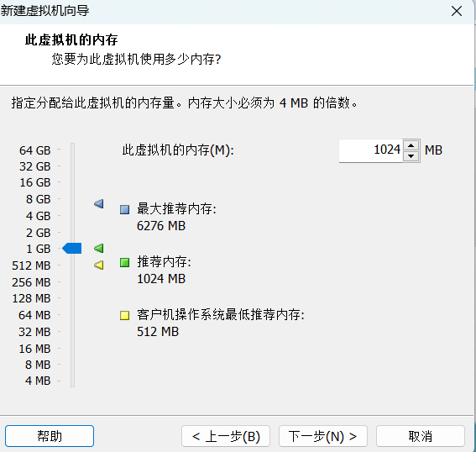Click the 512 MB guest OS minimum value
Viewport: 476px width, 452px height.
[158, 331]
